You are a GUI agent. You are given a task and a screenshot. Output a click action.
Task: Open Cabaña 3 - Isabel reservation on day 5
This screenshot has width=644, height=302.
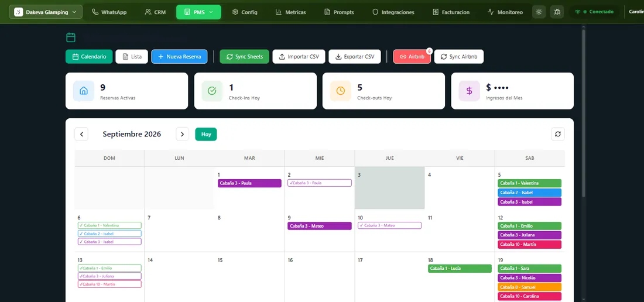529,202
